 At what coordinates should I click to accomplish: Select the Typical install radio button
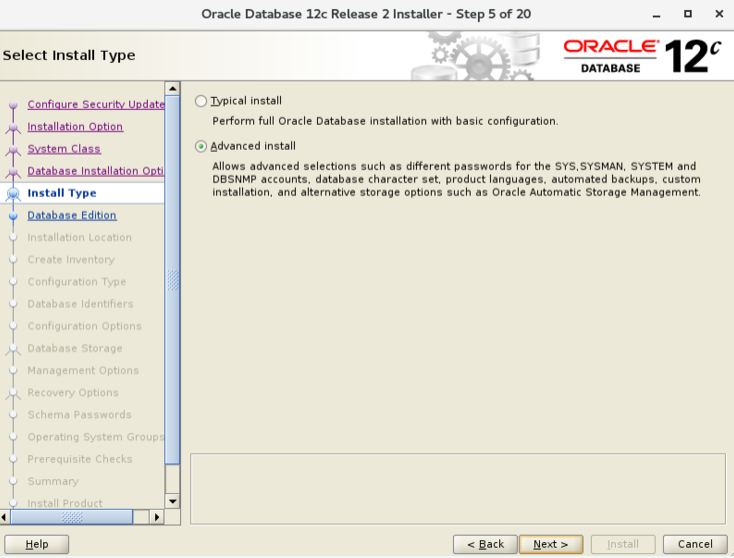point(201,101)
